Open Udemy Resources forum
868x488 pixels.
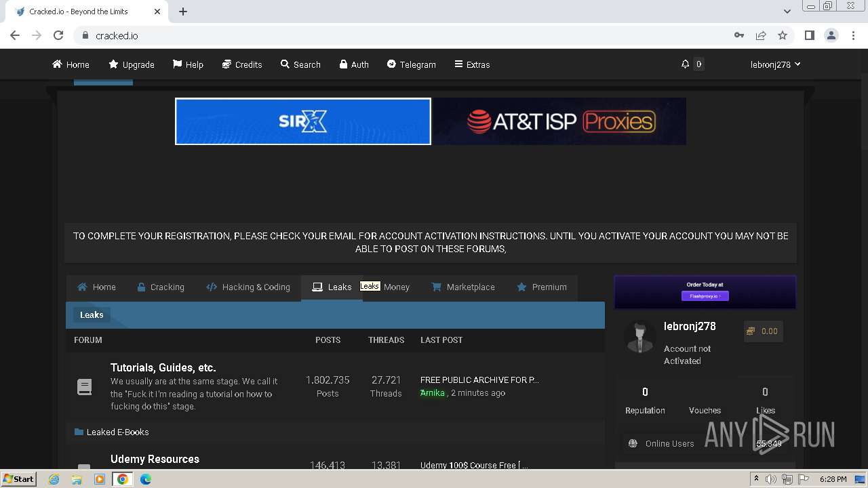[155, 459]
